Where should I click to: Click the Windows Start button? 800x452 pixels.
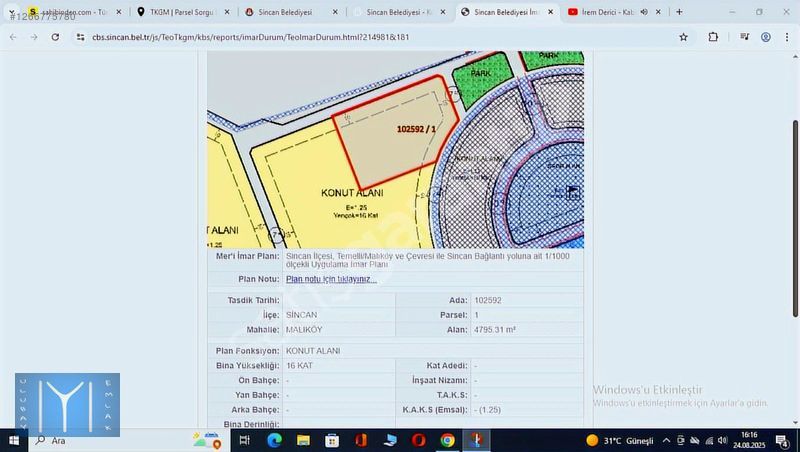[15, 440]
